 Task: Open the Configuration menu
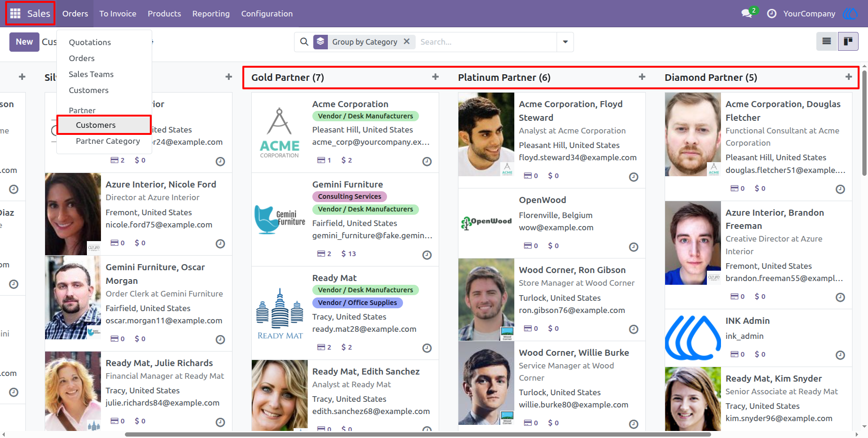click(x=267, y=14)
